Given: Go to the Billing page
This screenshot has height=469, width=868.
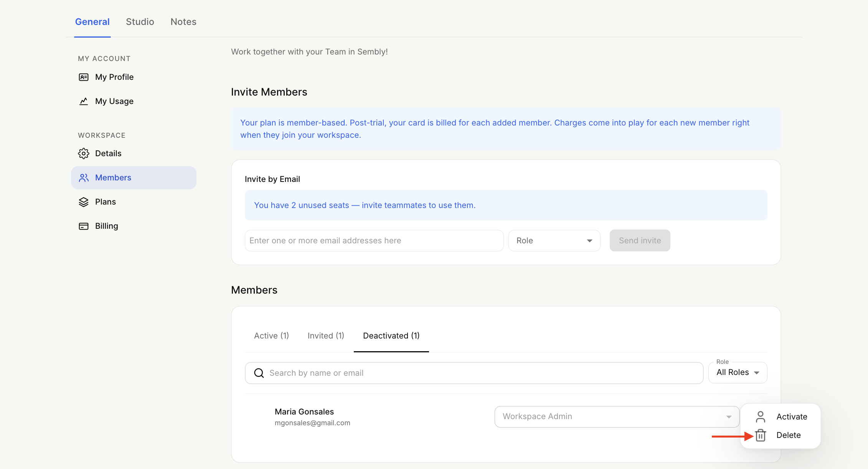Looking at the screenshot, I should (134, 226).
